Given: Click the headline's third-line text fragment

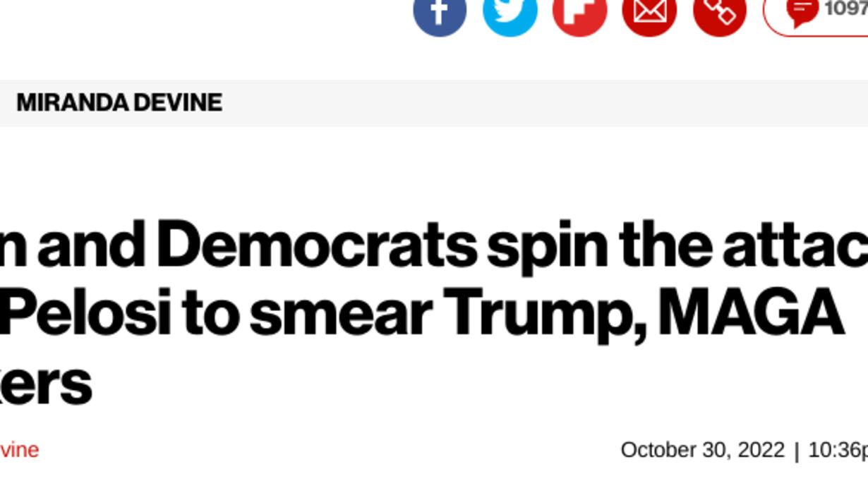Looking at the screenshot, I should [45, 384].
